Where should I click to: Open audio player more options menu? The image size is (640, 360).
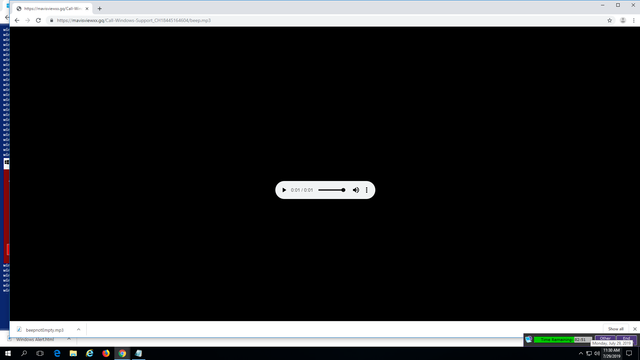click(367, 190)
